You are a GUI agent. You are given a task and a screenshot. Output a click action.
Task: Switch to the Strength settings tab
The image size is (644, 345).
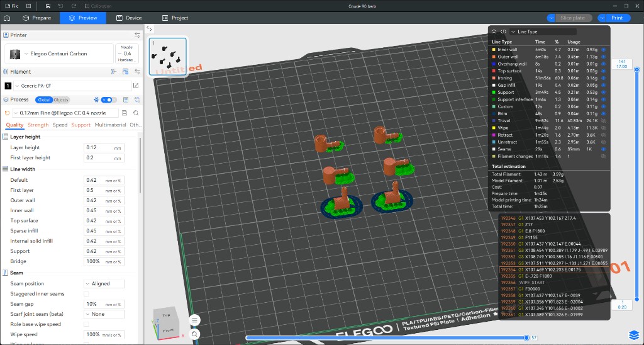click(38, 125)
